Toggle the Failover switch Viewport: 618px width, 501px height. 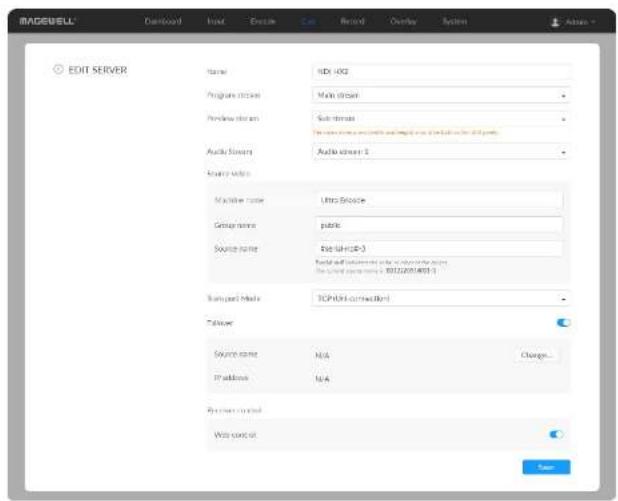(x=563, y=322)
